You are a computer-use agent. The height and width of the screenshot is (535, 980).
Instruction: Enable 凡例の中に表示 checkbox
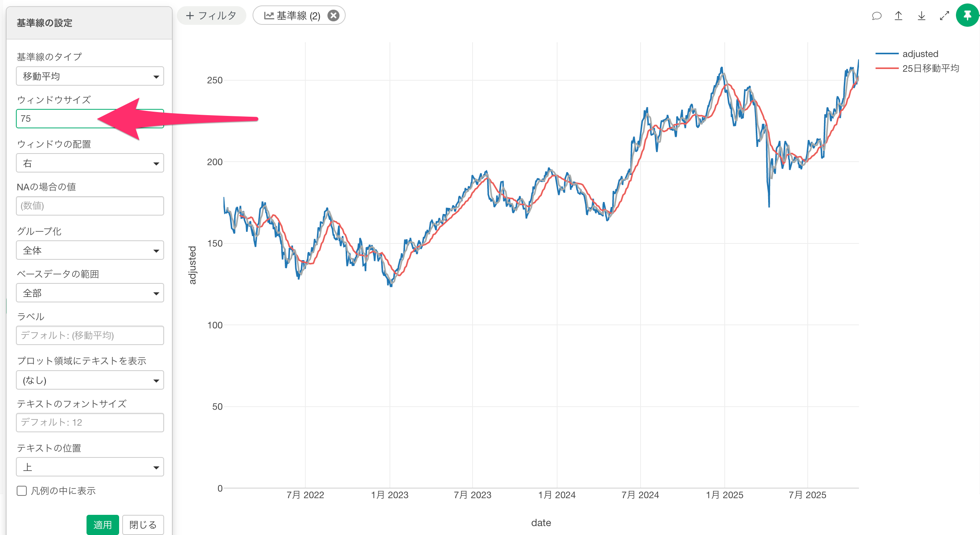click(22, 491)
